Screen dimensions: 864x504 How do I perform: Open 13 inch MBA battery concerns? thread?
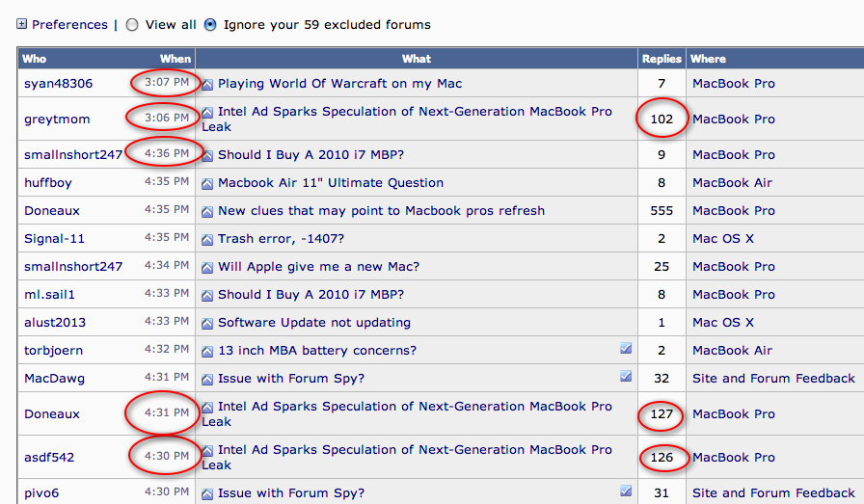[317, 351]
